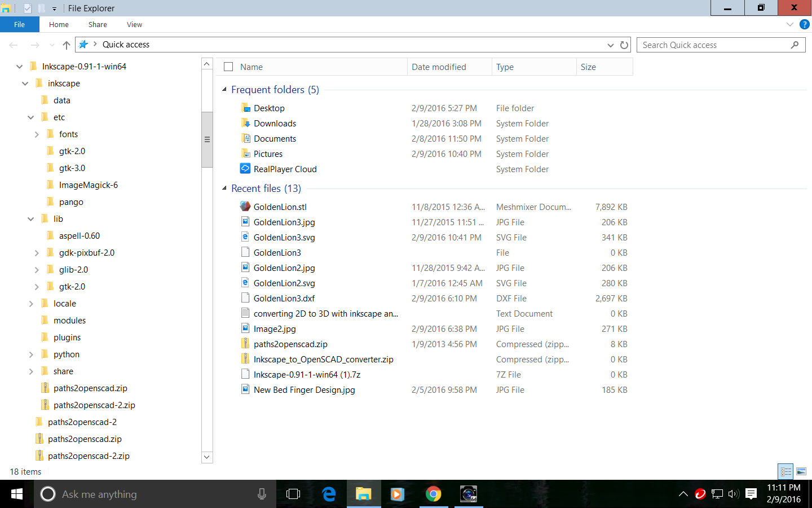Expand the glib-2.0 folder in the sidebar
Image resolution: width=812 pixels, height=508 pixels.
pos(37,269)
